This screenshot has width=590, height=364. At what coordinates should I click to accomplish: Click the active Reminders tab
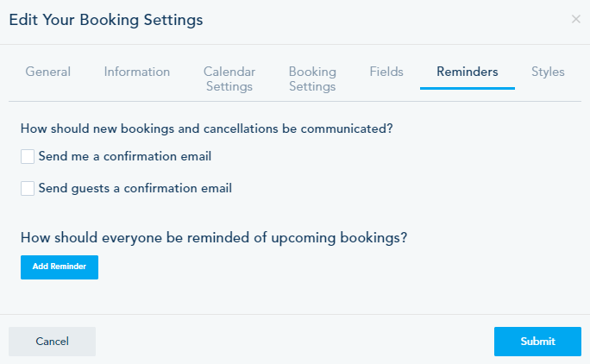click(468, 72)
